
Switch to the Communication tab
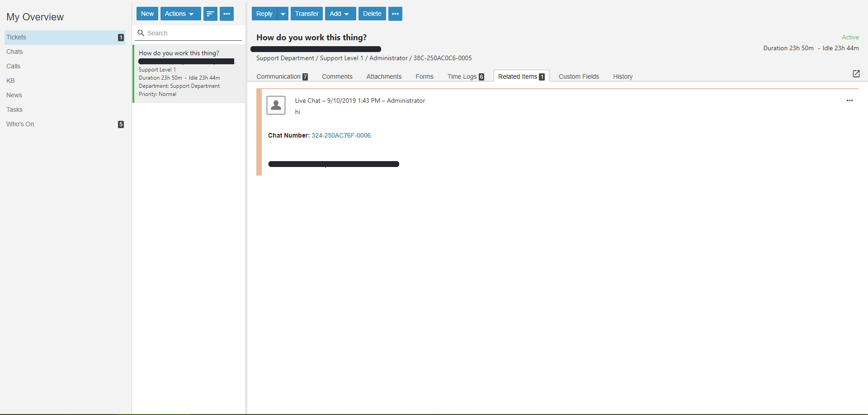click(x=282, y=76)
